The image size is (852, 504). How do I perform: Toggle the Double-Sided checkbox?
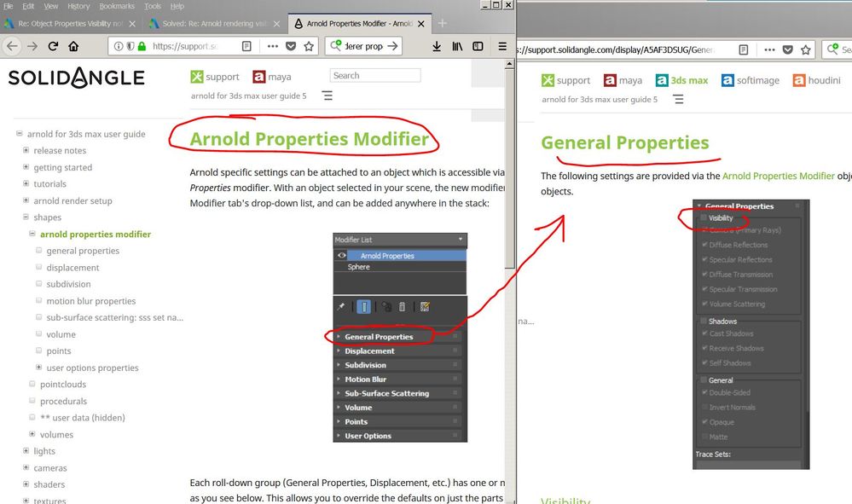(x=704, y=392)
